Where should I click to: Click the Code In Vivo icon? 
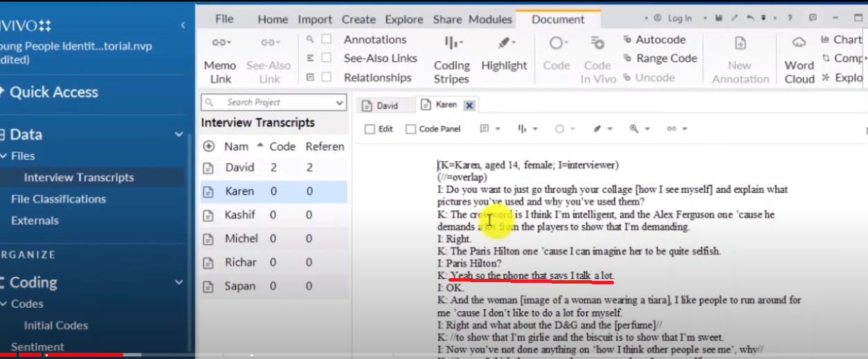point(597,44)
